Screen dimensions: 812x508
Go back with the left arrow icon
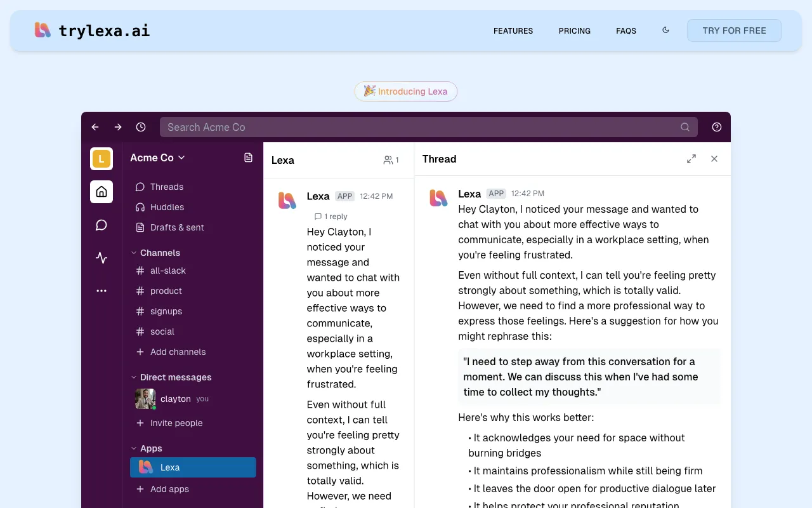click(x=95, y=127)
